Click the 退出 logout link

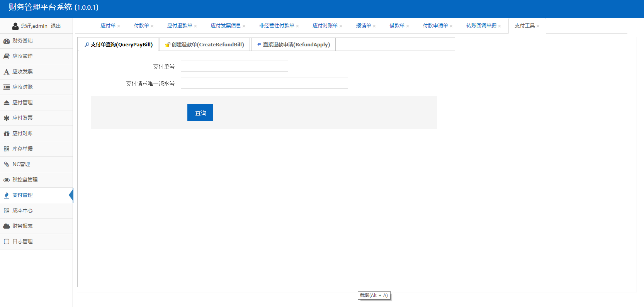click(x=56, y=26)
